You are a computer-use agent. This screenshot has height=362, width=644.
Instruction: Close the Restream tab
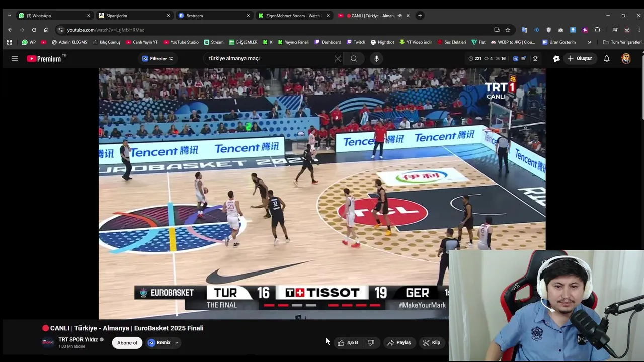248,16
